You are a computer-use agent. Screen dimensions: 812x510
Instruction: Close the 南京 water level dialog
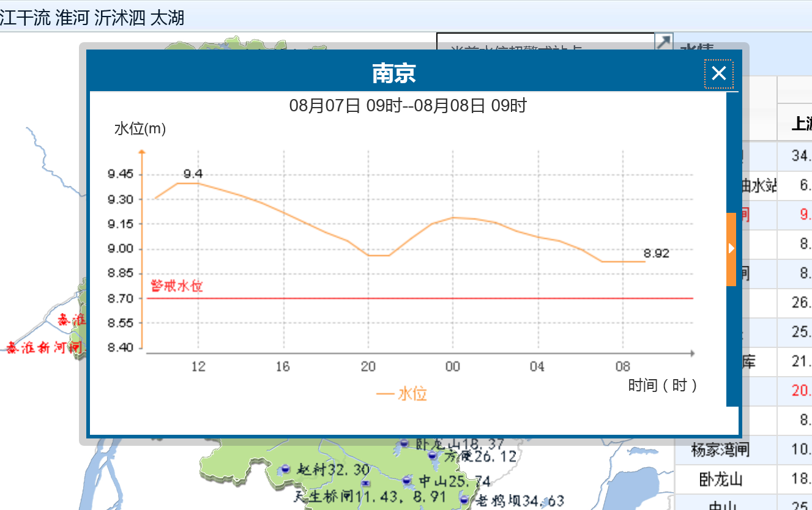tap(719, 73)
